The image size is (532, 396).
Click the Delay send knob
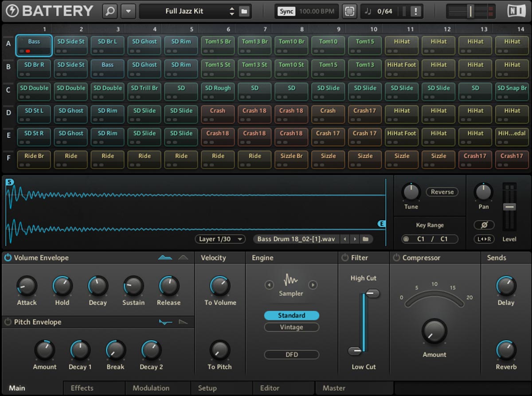click(x=506, y=286)
